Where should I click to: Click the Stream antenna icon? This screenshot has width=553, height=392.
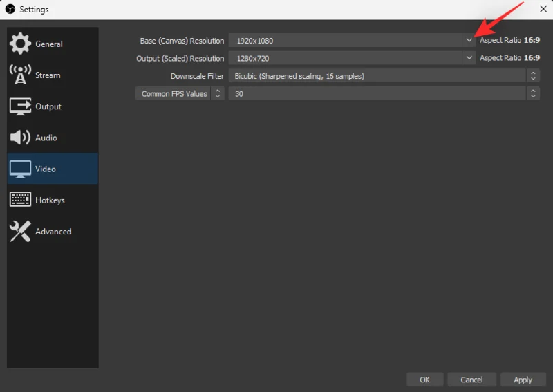pos(20,75)
